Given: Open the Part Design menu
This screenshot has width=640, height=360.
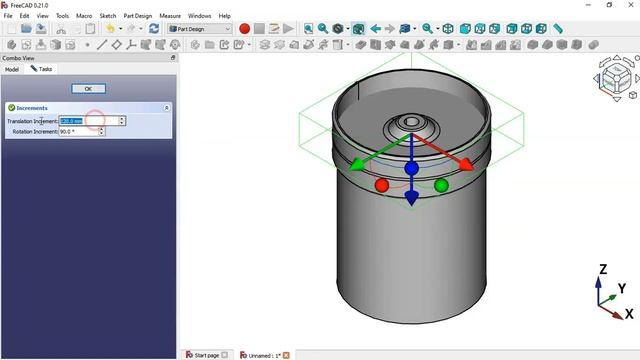Looking at the screenshot, I should pos(138,16).
